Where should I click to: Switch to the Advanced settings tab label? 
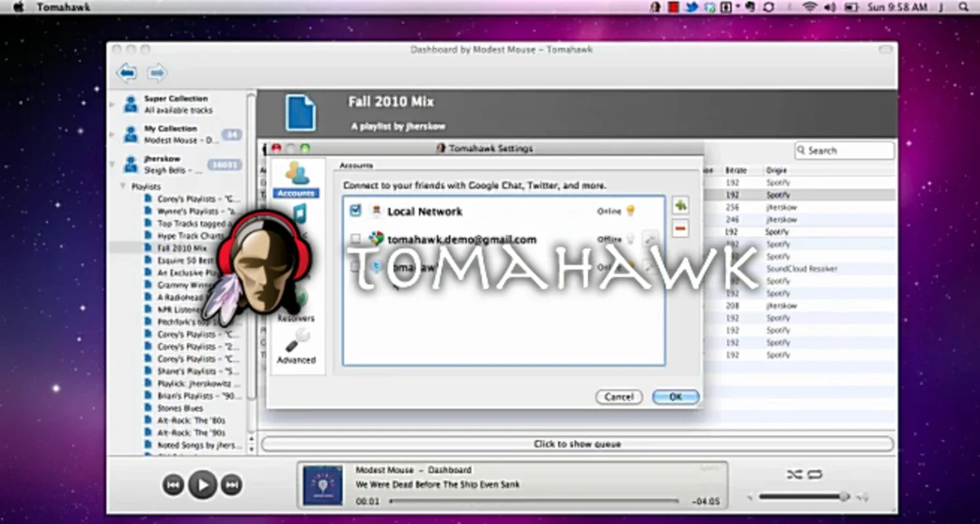[296, 360]
